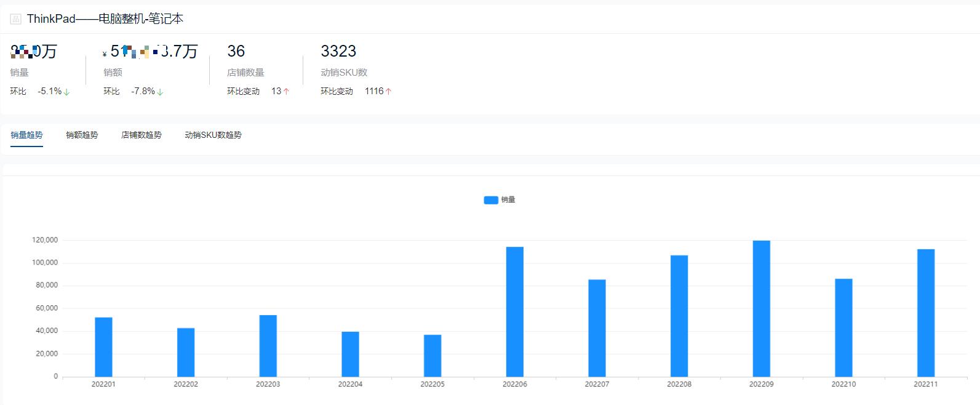Select the 202201 bar in chart
This screenshot has height=405, width=980.
pyautogui.click(x=103, y=347)
